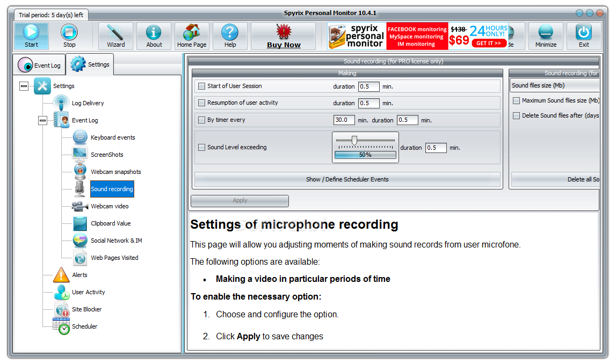Click the Buy Now starburst icon
This screenshot has width=616, height=364.
[284, 32]
